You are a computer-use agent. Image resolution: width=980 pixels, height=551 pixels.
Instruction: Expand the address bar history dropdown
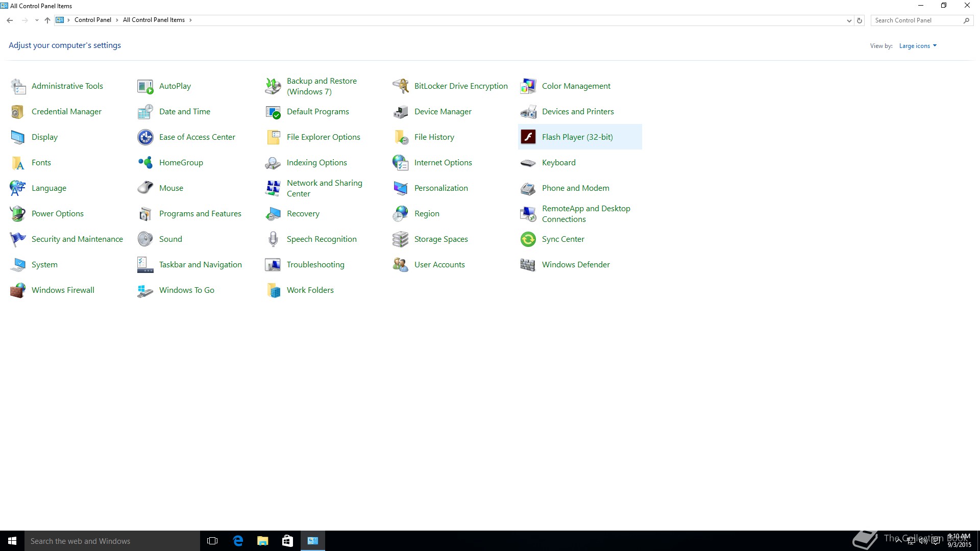(x=849, y=20)
